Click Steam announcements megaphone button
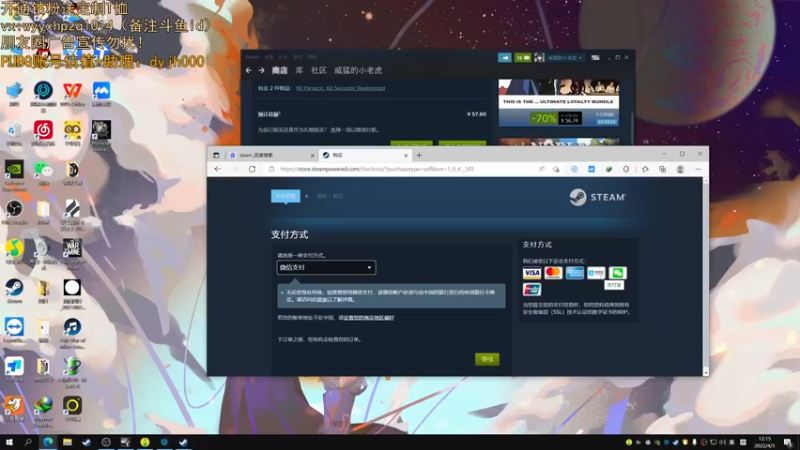This screenshot has width=800, height=450. [x=505, y=58]
